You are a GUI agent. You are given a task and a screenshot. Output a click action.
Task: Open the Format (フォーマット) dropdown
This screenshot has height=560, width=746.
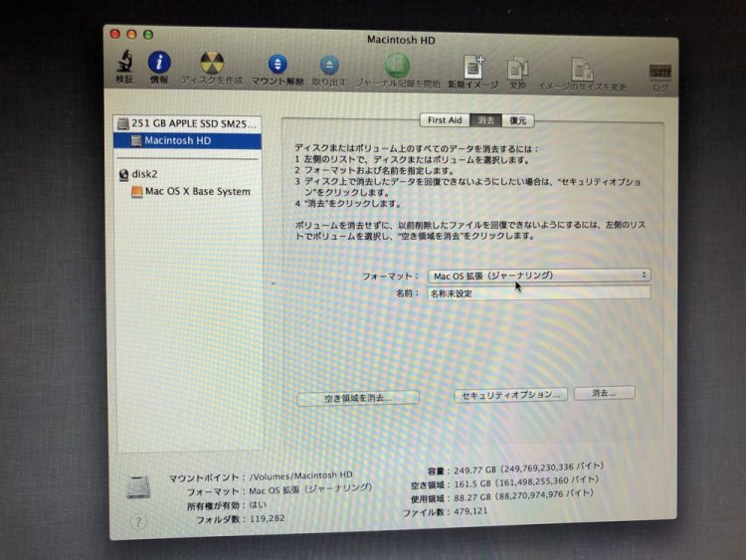[x=538, y=276]
